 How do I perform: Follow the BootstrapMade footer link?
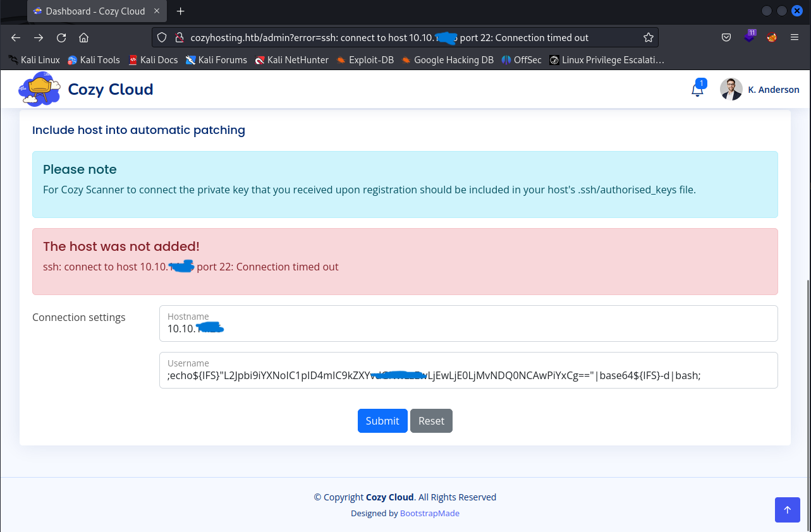pos(430,513)
